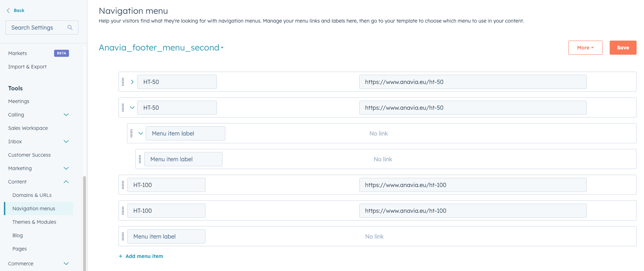Click the Calling sidebar label

(16, 115)
